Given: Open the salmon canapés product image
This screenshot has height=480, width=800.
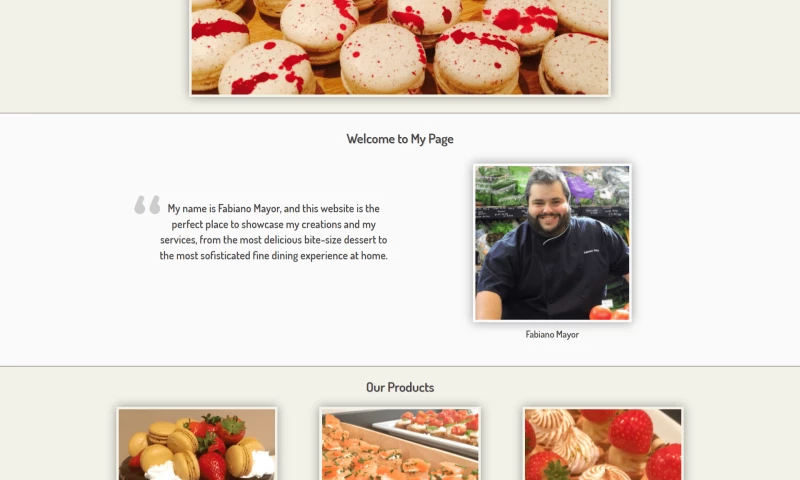Looking at the screenshot, I should click(400, 444).
